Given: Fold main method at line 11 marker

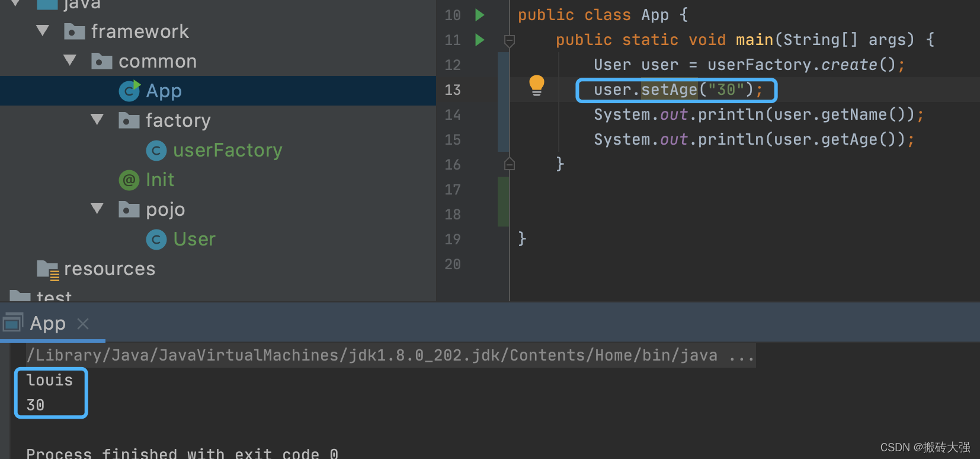Looking at the screenshot, I should [510, 40].
